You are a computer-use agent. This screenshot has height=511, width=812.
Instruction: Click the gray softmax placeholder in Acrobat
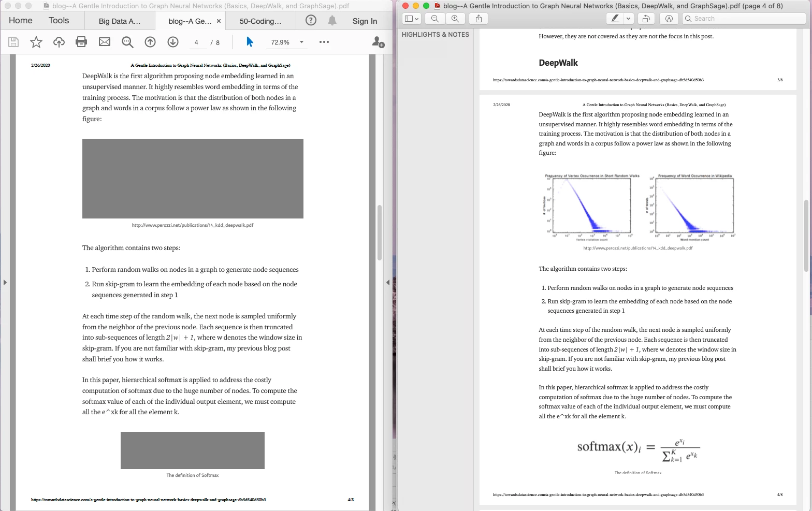pos(193,450)
